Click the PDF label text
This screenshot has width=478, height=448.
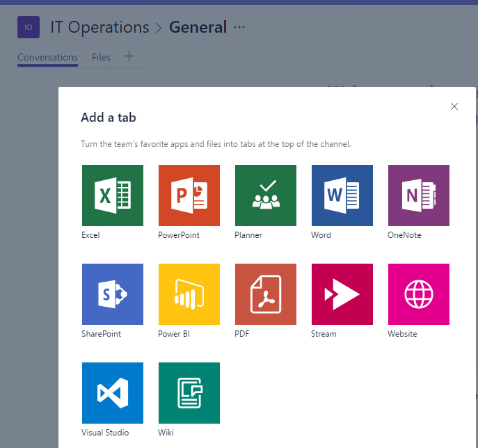241,334
